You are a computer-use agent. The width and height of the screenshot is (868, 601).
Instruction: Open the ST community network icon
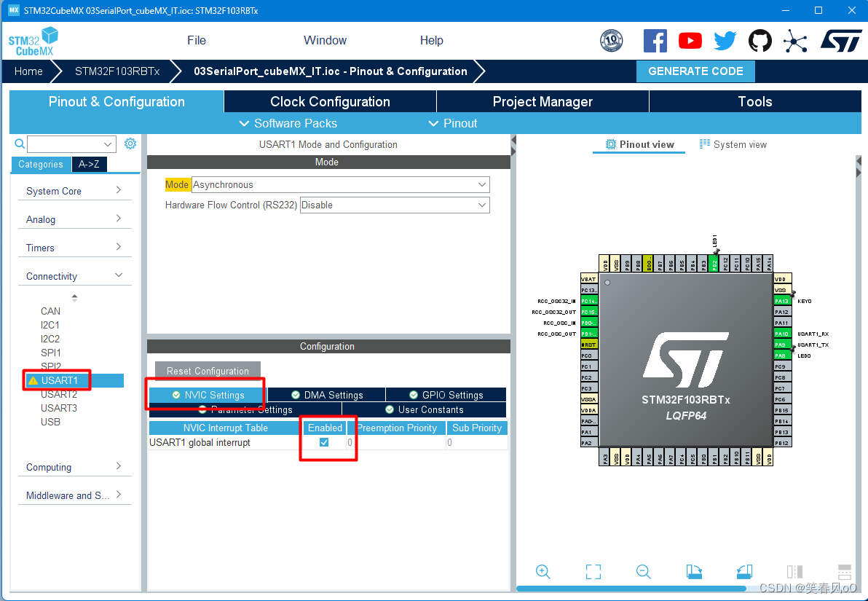(x=795, y=41)
